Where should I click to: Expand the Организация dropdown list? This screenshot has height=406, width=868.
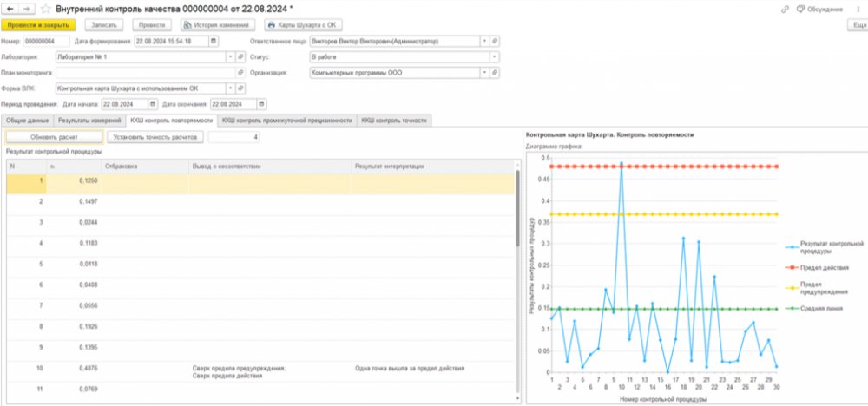[x=485, y=73]
